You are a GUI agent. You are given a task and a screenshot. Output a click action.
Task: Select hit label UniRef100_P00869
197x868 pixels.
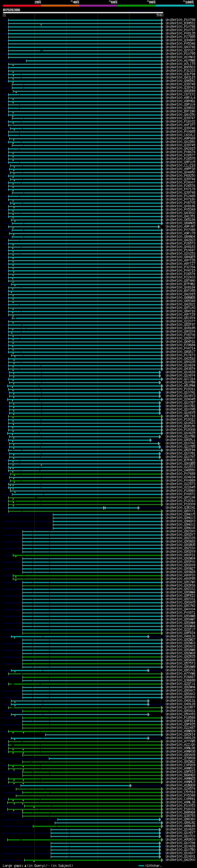point(180,480)
